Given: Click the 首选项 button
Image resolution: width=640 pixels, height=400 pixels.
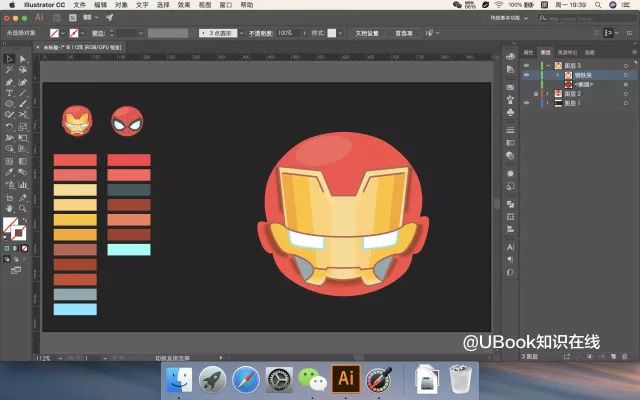Looking at the screenshot, I should 403,33.
